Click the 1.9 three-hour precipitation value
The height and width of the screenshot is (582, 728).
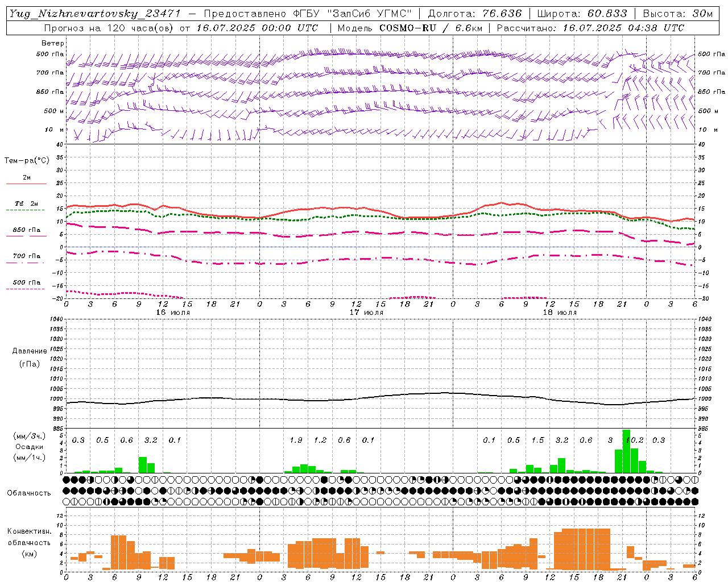(296, 440)
